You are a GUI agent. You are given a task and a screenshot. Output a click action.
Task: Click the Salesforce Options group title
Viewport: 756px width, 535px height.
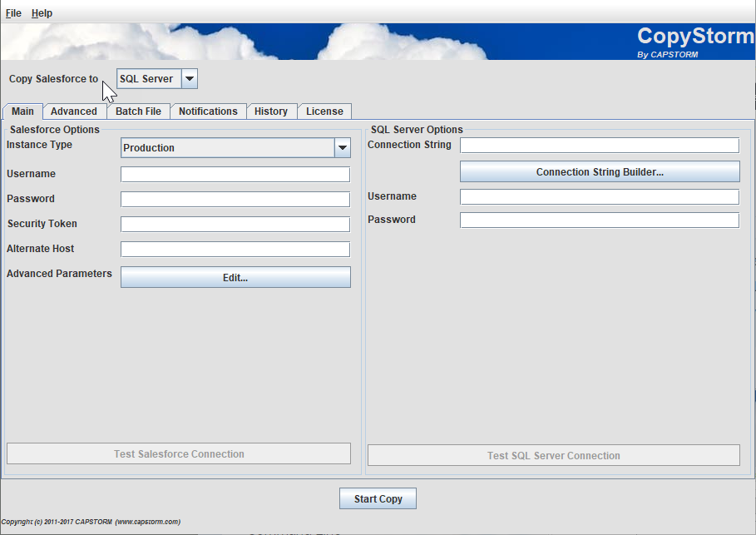coord(55,129)
